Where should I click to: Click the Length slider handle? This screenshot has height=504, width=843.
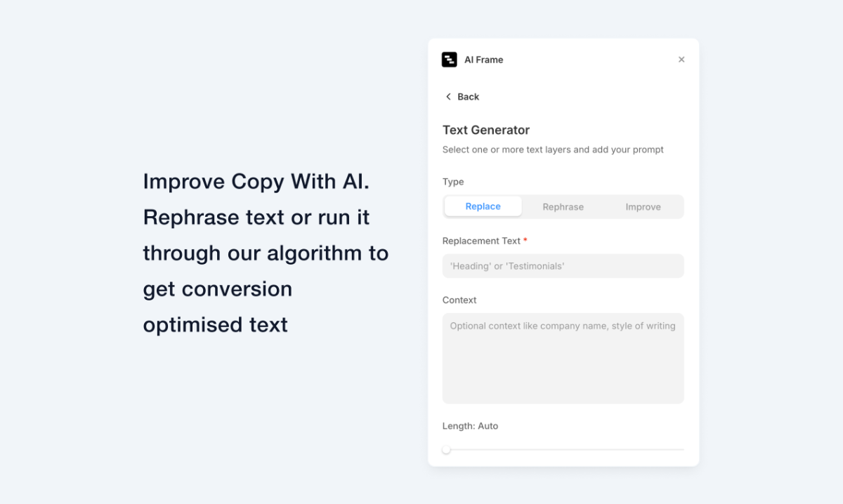click(447, 449)
